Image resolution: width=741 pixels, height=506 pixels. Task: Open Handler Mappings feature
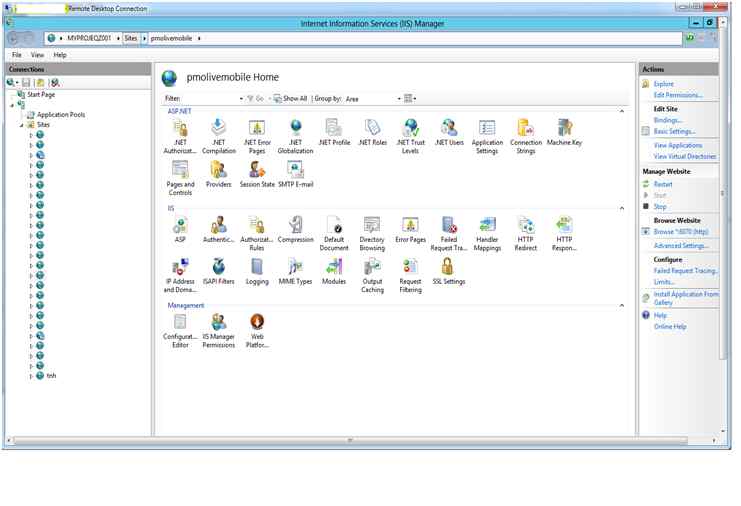pos(487,234)
